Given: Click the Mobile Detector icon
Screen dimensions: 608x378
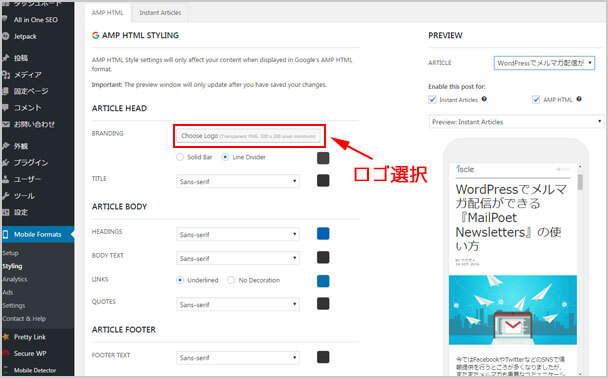Looking at the screenshot, I should coord(5,370).
